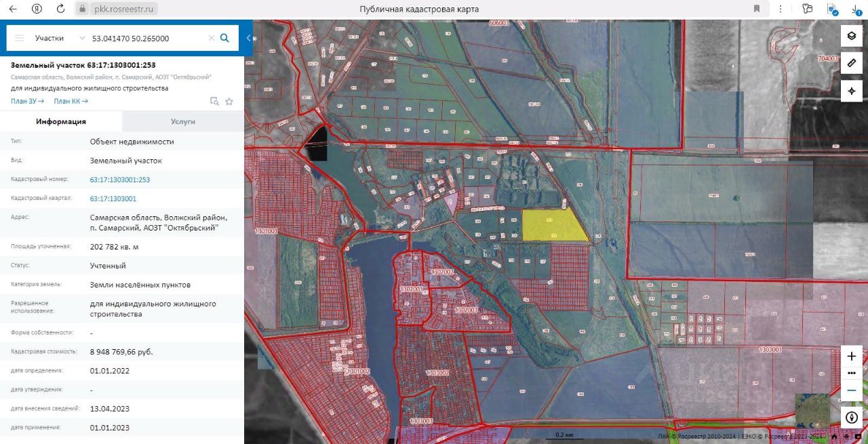
Task: Open cadastral quarter 63:17:1303001 link
Action: click(x=113, y=199)
